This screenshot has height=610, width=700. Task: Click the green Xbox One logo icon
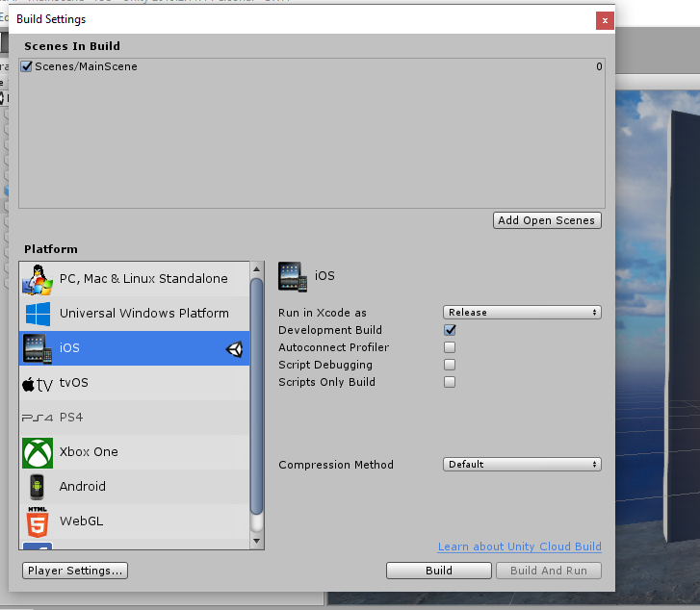(x=38, y=453)
